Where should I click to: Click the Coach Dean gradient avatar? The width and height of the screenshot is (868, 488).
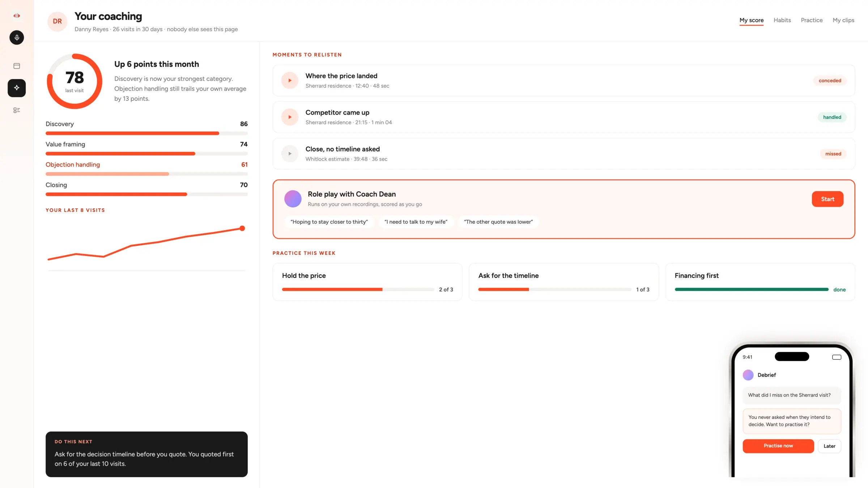pyautogui.click(x=293, y=199)
